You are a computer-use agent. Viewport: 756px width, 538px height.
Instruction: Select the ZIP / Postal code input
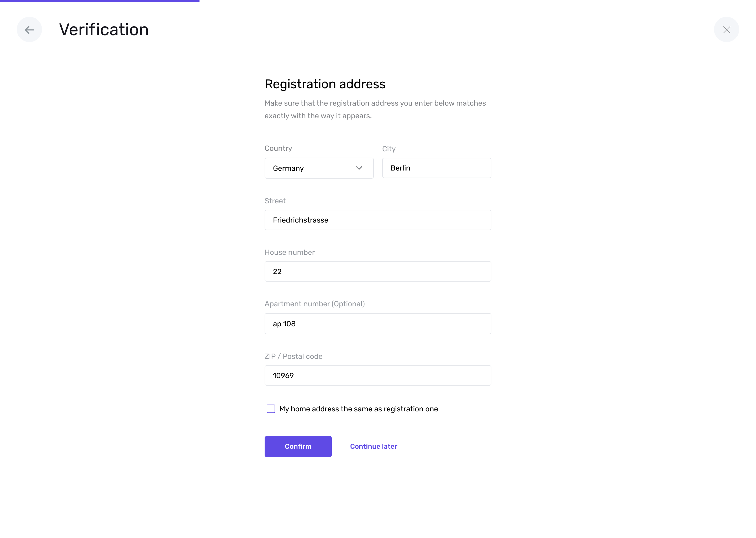(x=378, y=375)
